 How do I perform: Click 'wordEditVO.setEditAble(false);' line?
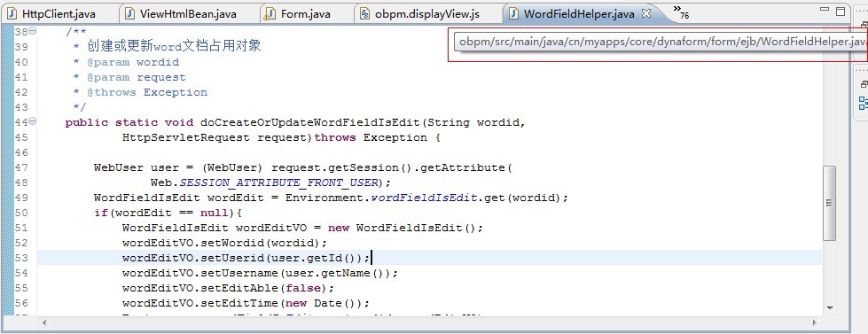[x=228, y=288]
